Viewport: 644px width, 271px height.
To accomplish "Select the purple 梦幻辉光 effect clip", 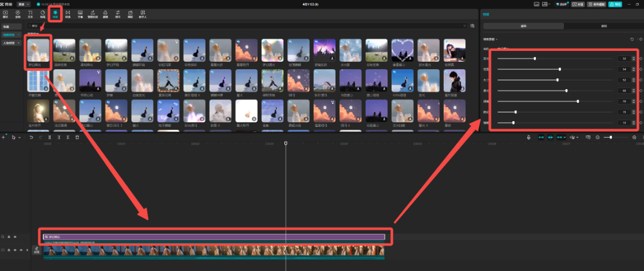I will click(x=214, y=237).
